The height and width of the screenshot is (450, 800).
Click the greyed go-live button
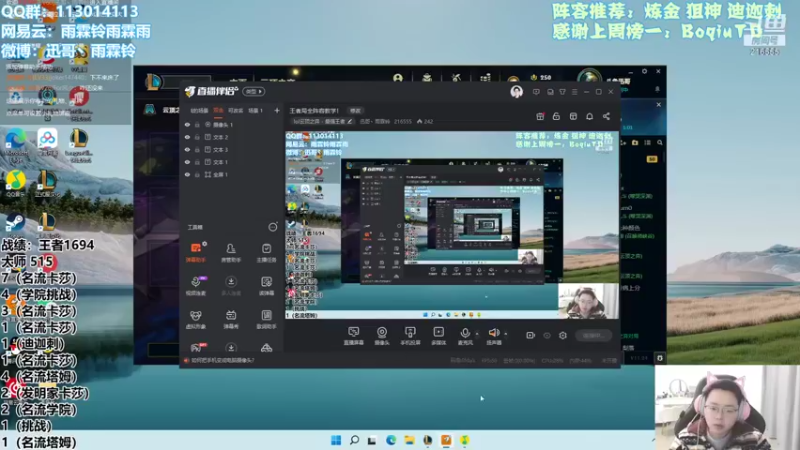click(593, 335)
